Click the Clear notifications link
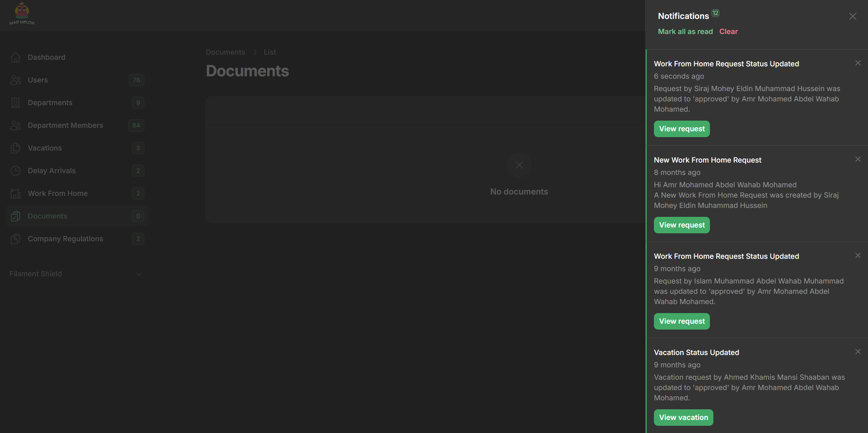This screenshot has width=868, height=433. pyautogui.click(x=728, y=32)
